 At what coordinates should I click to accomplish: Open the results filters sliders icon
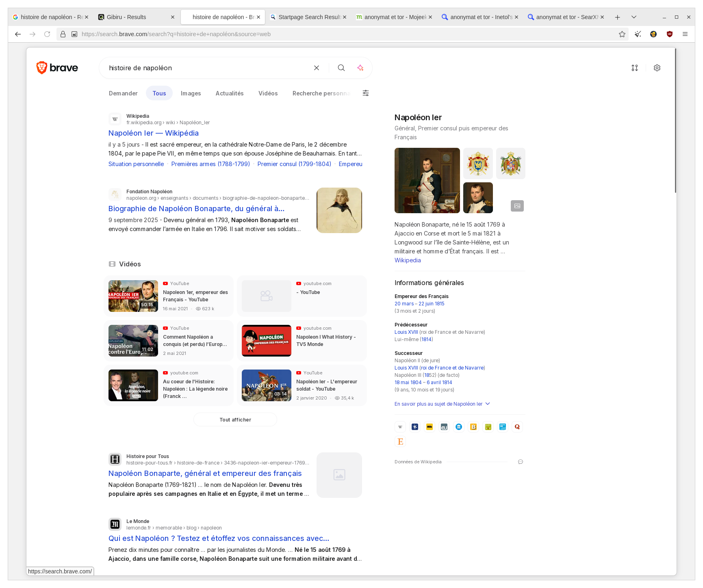click(366, 93)
